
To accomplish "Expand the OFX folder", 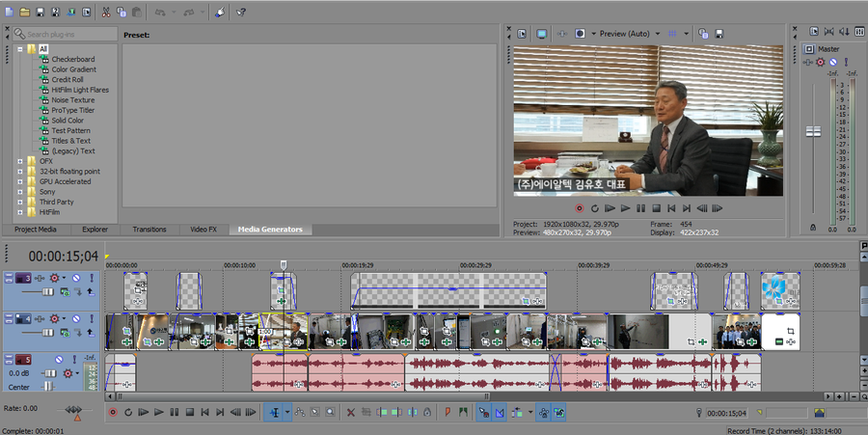I will pyautogui.click(x=20, y=162).
